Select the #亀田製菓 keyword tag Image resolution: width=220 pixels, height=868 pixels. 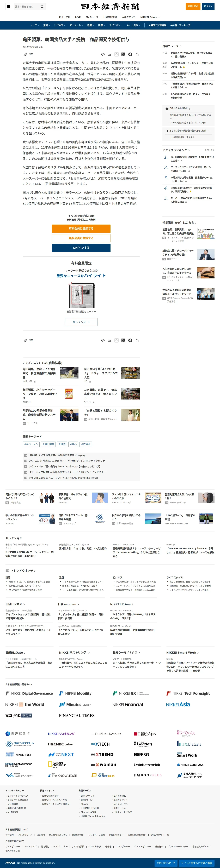(48, 444)
